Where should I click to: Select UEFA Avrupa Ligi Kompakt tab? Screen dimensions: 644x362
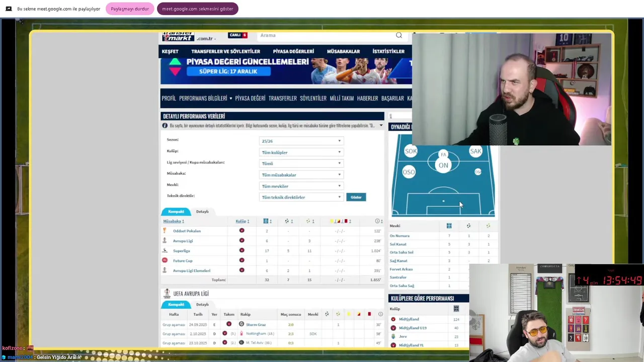pos(176,305)
